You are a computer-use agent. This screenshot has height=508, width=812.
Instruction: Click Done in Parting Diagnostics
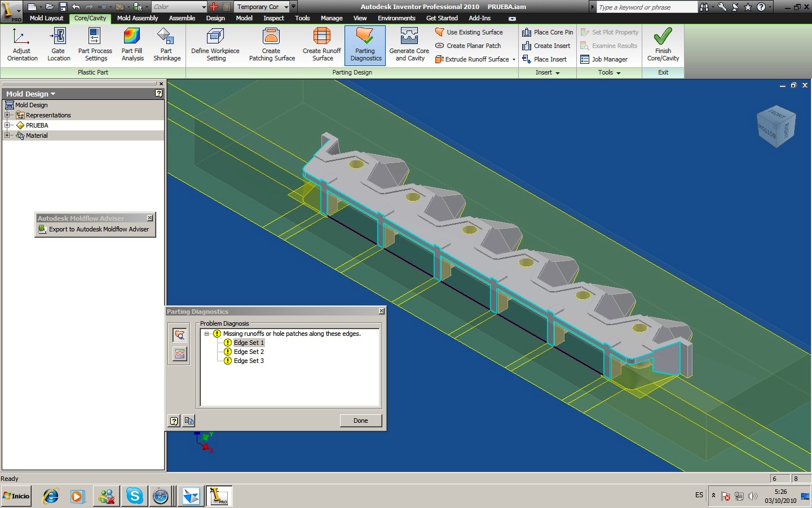[361, 421]
